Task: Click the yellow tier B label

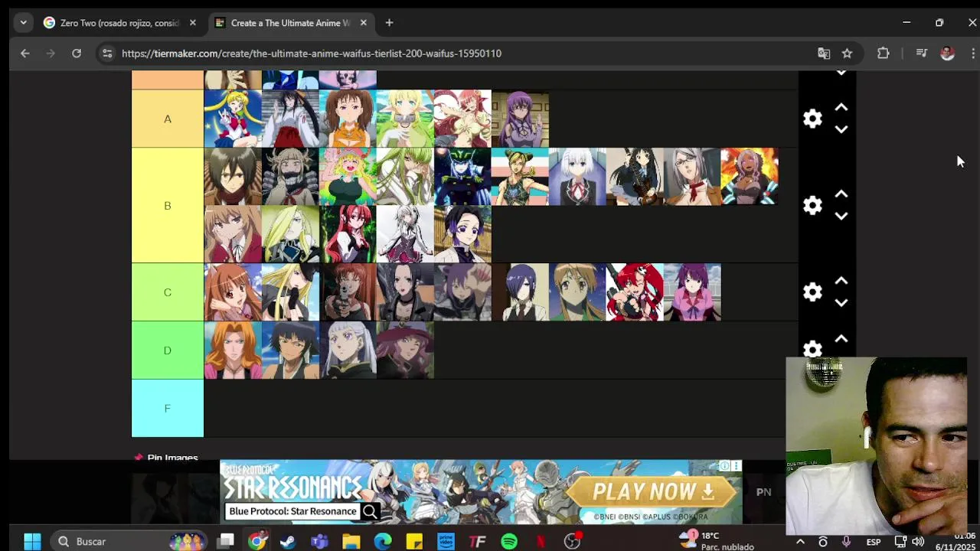Action: point(168,205)
